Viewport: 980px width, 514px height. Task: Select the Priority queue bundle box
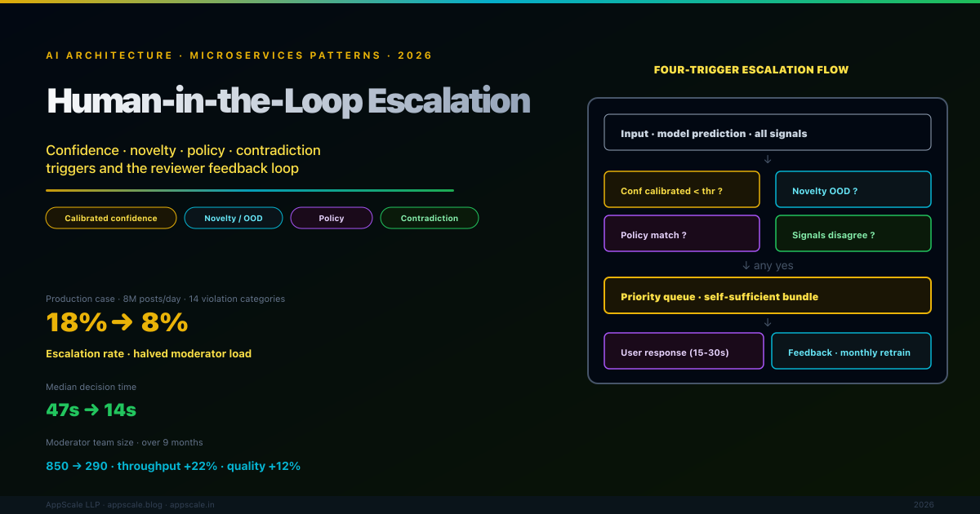pos(767,295)
